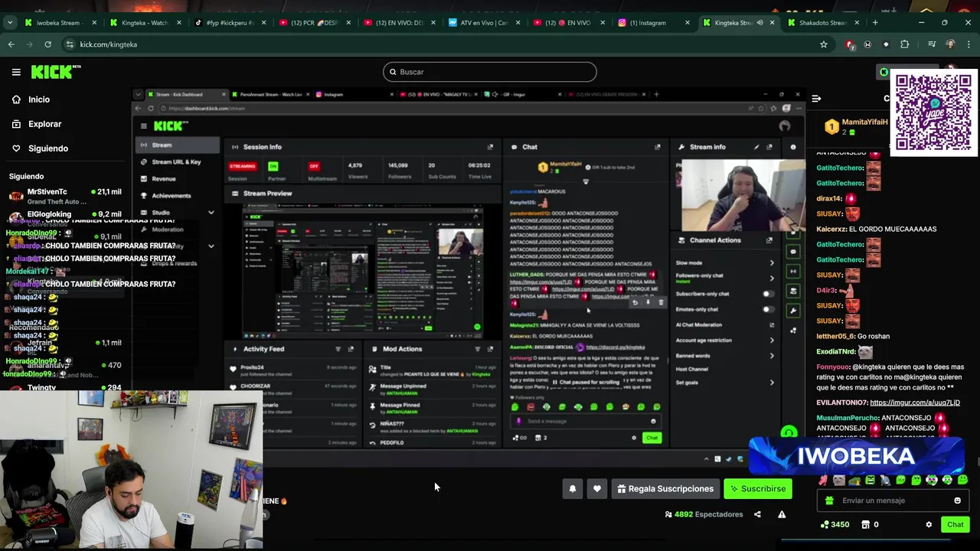Switch to the ATV en Vivo tab

(x=483, y=23)
